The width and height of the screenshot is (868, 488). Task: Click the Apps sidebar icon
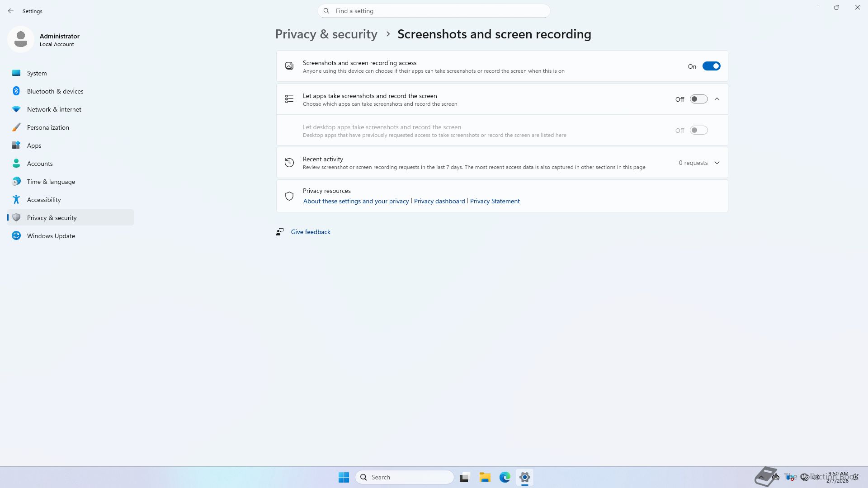(16, 145)
